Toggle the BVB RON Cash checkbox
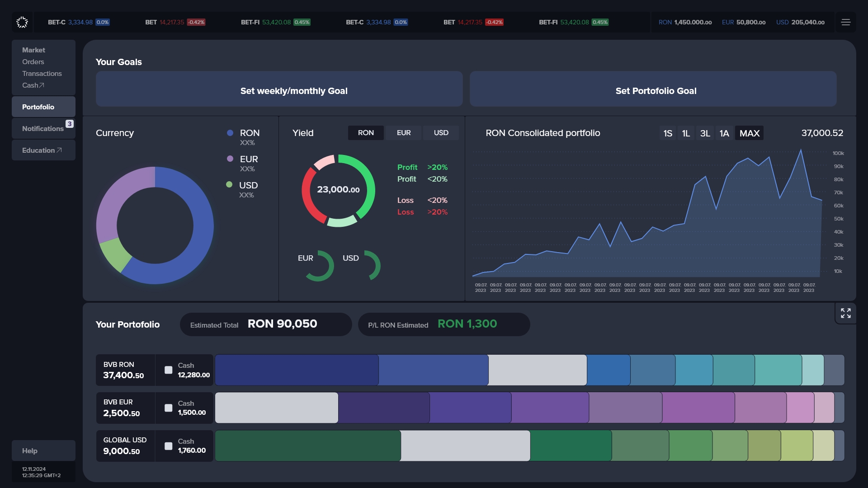 (x=169, y=370)
